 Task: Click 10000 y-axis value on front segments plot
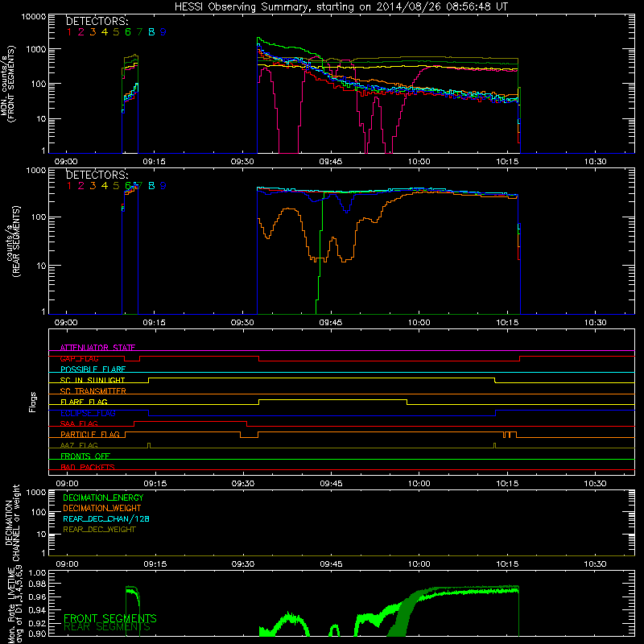(x=34, y=17)
